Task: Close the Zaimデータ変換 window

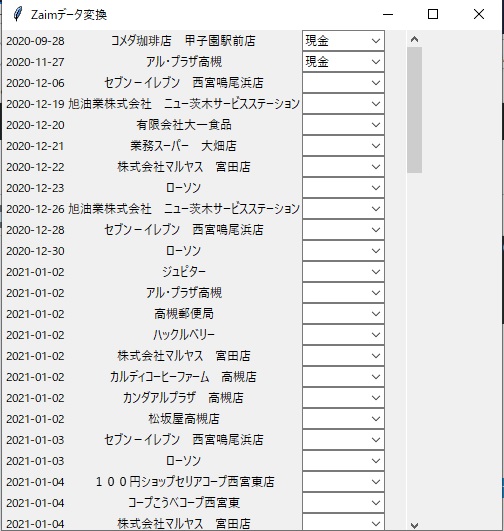Action: (x=479, y=14)
